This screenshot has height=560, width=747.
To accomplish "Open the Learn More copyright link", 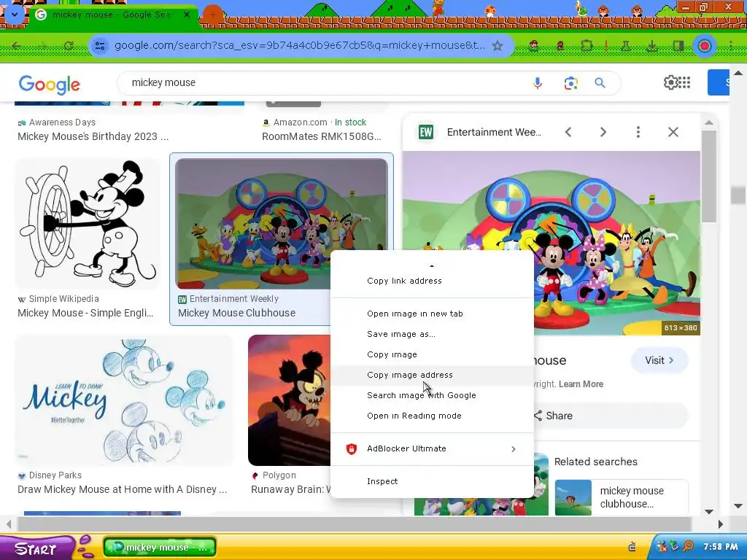I will [x=581, y=384].
